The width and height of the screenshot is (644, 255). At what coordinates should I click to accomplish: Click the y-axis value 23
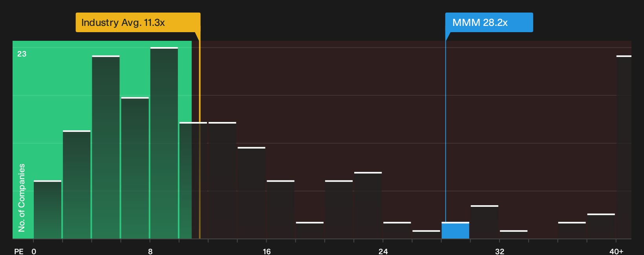click(22, 54)
